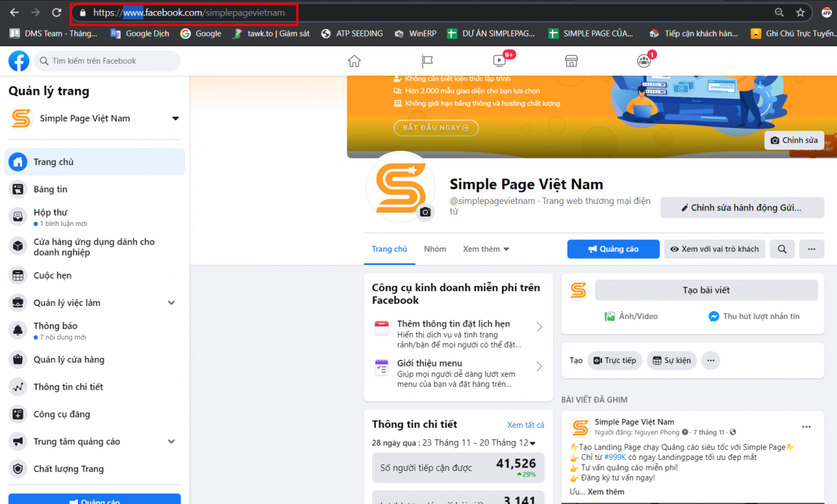Image resolution: width=837 pixels, height=504 pixels.
Task: Open the DMS Team bookmark
Action: click(54, 34)
